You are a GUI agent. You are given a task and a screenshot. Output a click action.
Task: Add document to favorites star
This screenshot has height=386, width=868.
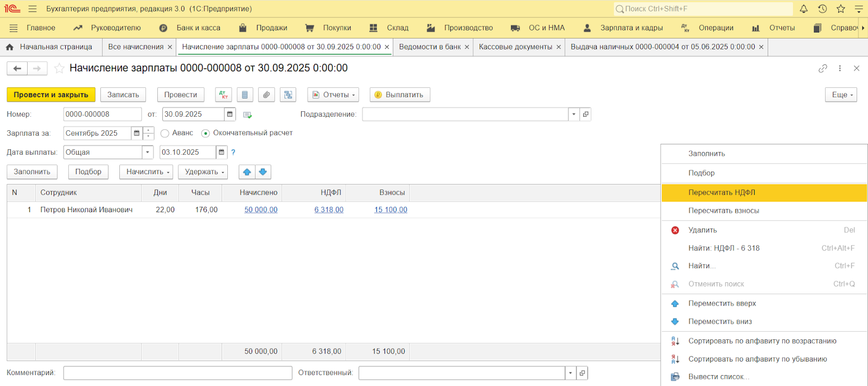pos(59,68)
